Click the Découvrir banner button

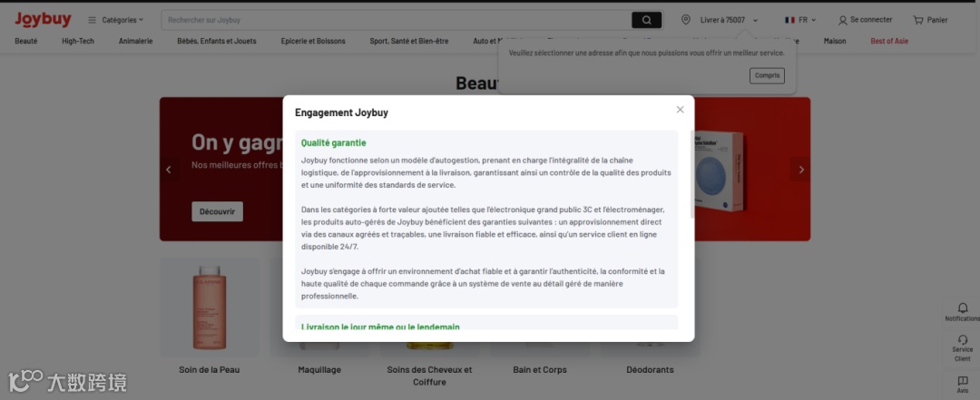click(x=218, y=212)
